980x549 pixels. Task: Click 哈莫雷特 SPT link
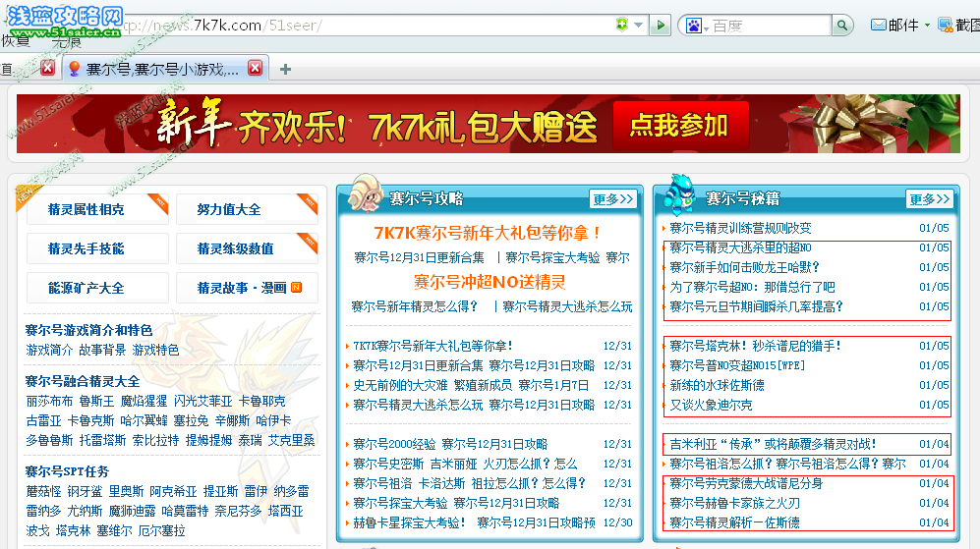click(x=185, y=512)
